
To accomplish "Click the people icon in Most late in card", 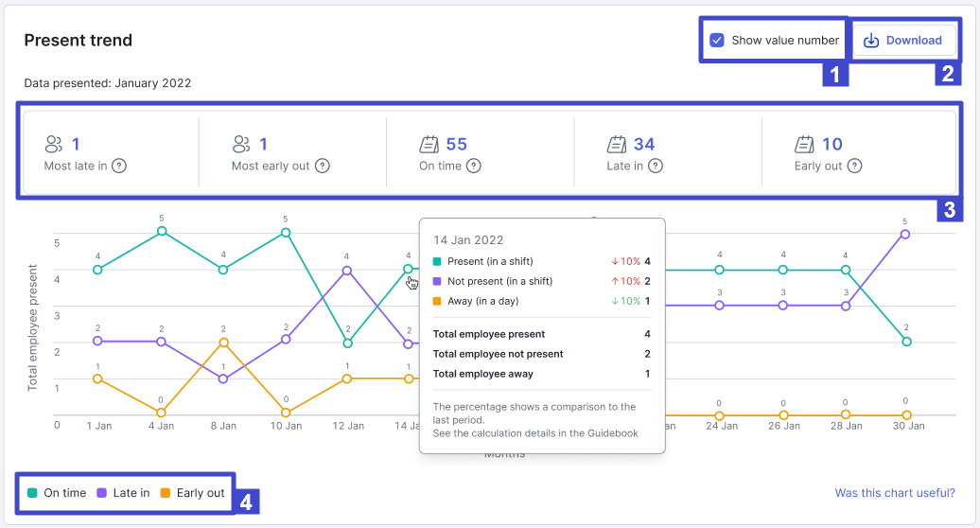I will click(x=54, y=145).
